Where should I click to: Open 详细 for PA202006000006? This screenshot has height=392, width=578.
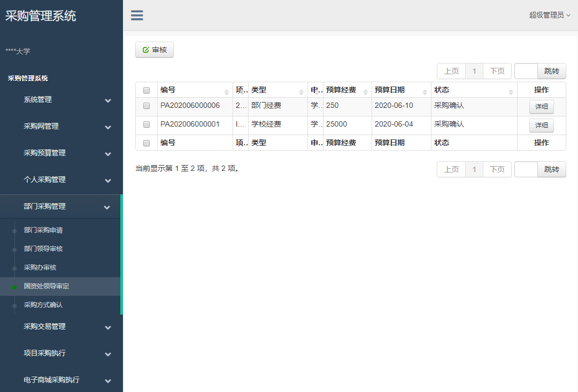point(541,107)
